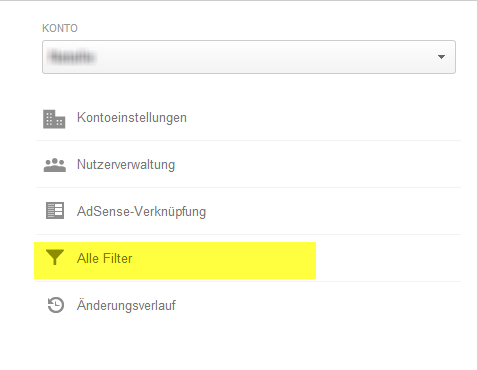Screen dimensions: 477x370
Task: Click blank row space after Nutzerverwaltung text
Action: 318,165
